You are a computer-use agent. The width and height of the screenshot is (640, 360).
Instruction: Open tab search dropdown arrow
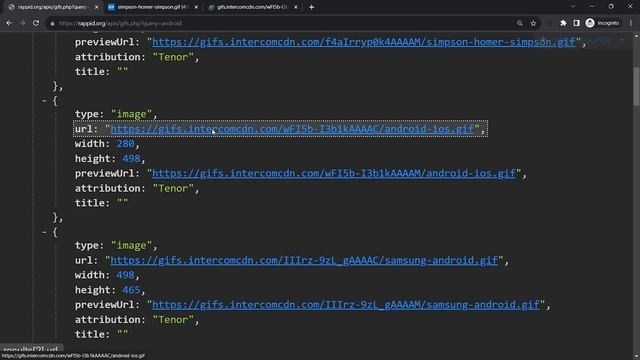click(573, 7)
